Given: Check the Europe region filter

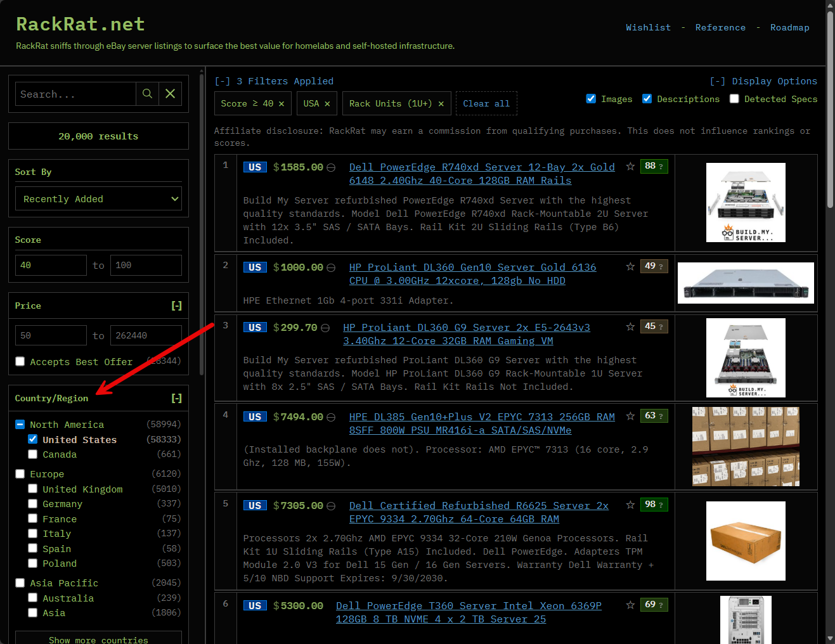Looking at the screenshot, I should click(20, 473).
